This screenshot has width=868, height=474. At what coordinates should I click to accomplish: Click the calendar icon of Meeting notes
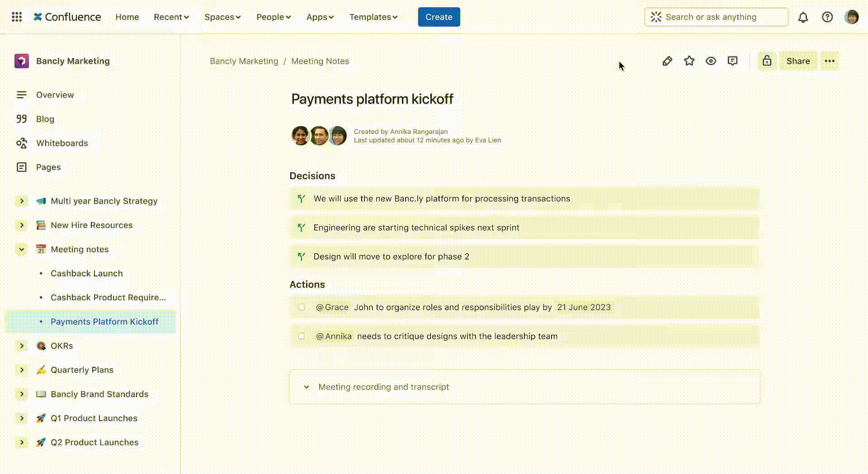41,249
